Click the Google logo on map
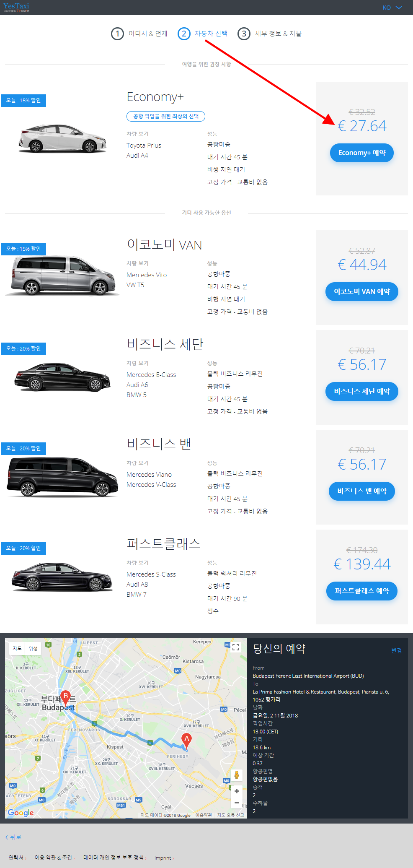Viewport: 413px width, 868px height. coord(21,813)
